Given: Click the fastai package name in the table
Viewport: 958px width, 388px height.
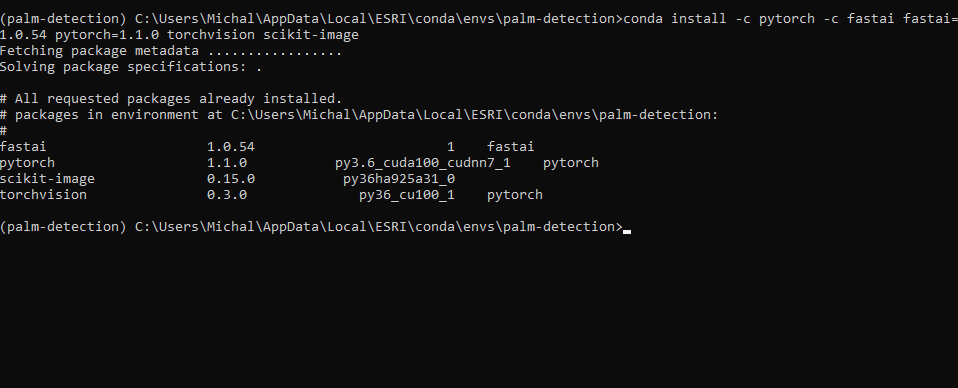Looking at the screenshot, I should [23, 147].
